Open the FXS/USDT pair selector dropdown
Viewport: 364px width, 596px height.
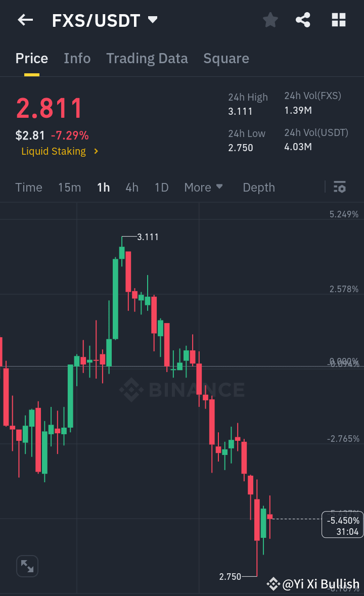[x=152, y=19]
